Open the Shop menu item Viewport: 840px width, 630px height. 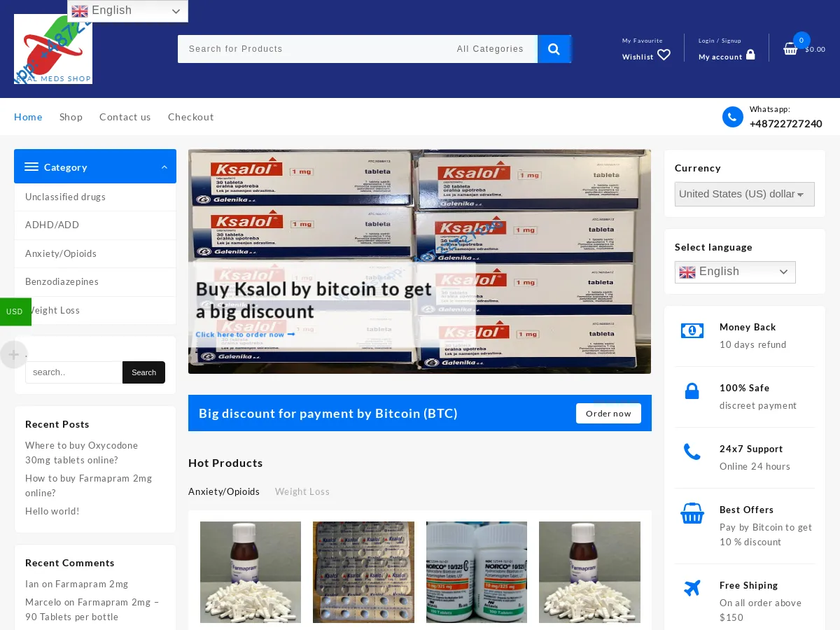pos(71,116)
